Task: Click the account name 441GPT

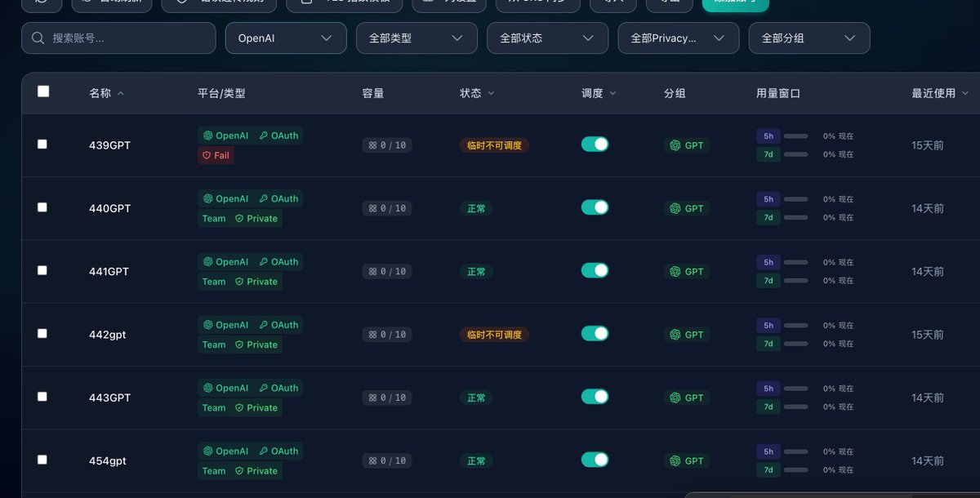Action: [x=109, y=272]
